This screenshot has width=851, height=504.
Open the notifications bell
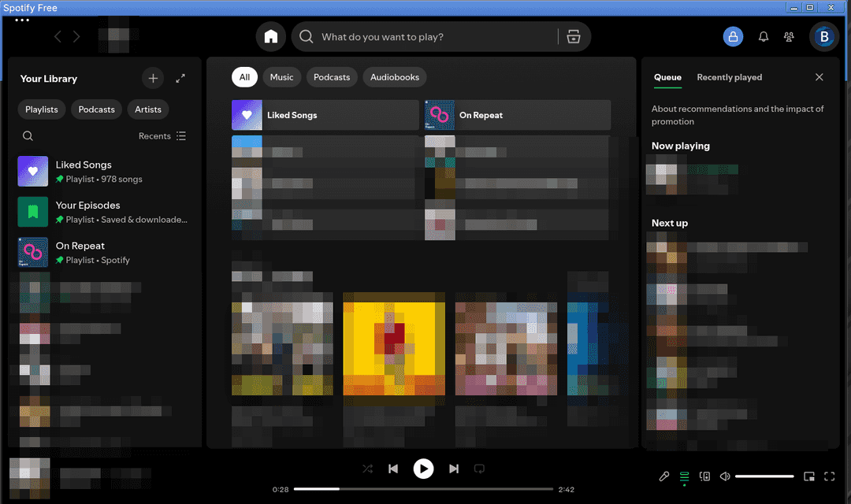click(x=763, y=36)
